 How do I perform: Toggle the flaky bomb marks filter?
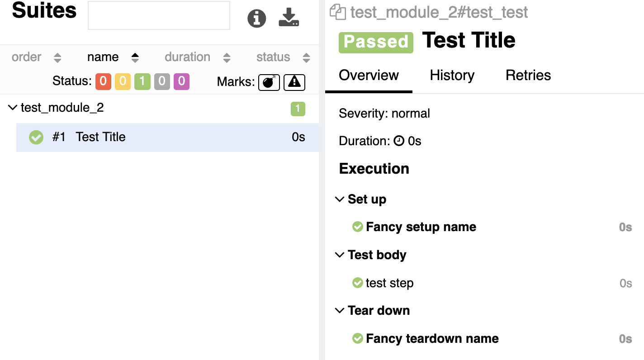click(269, 82)
